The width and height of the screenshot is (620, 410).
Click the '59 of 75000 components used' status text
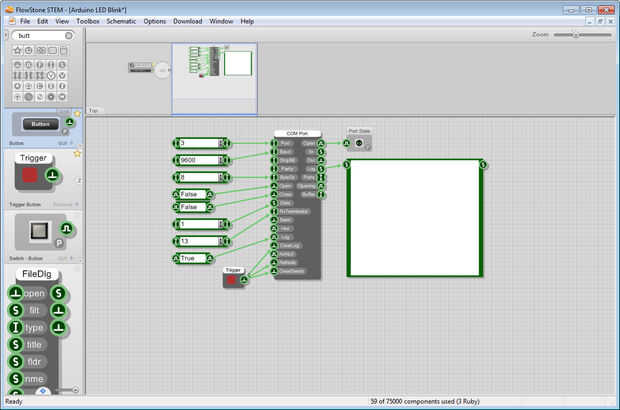pyautogui.click(x=425, y=402)
